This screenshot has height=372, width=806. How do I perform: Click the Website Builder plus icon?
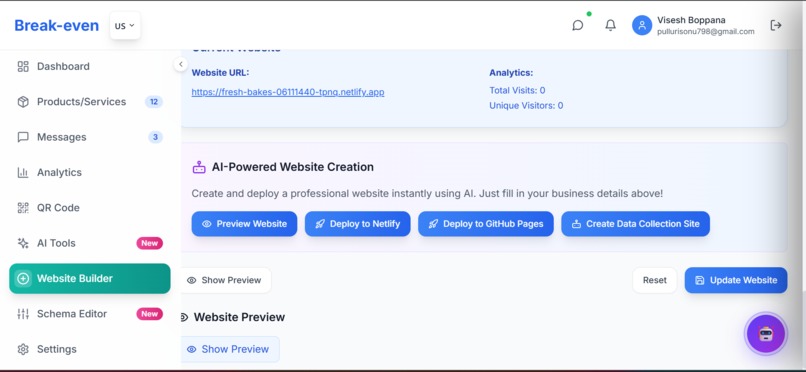[23, 278]
